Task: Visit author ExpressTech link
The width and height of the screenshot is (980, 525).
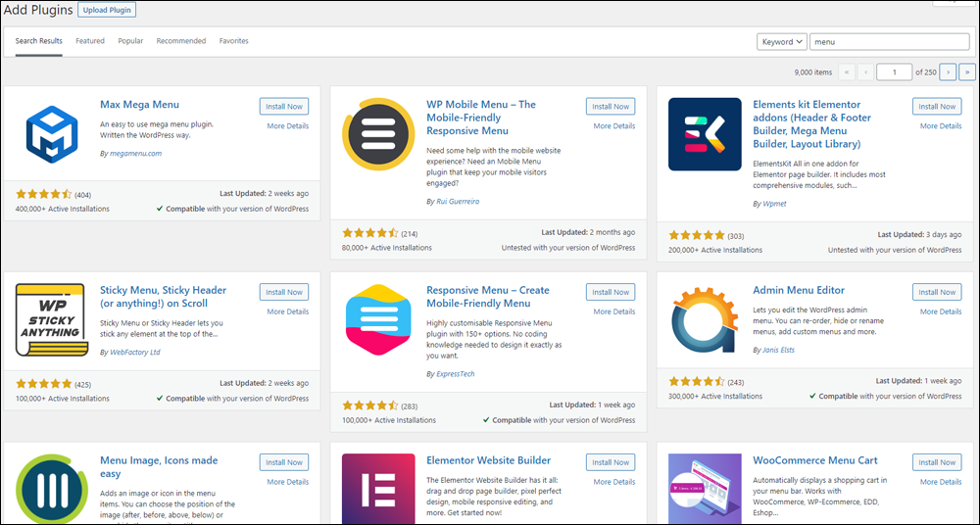Action: (456, 374)
